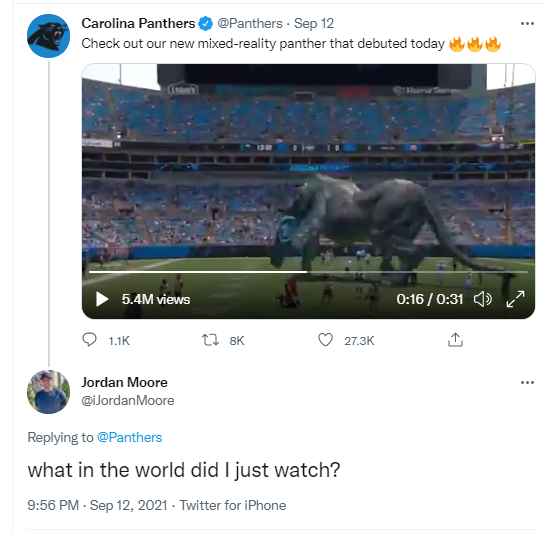Click @Panthers in the Replying to line

coord(130,437)
